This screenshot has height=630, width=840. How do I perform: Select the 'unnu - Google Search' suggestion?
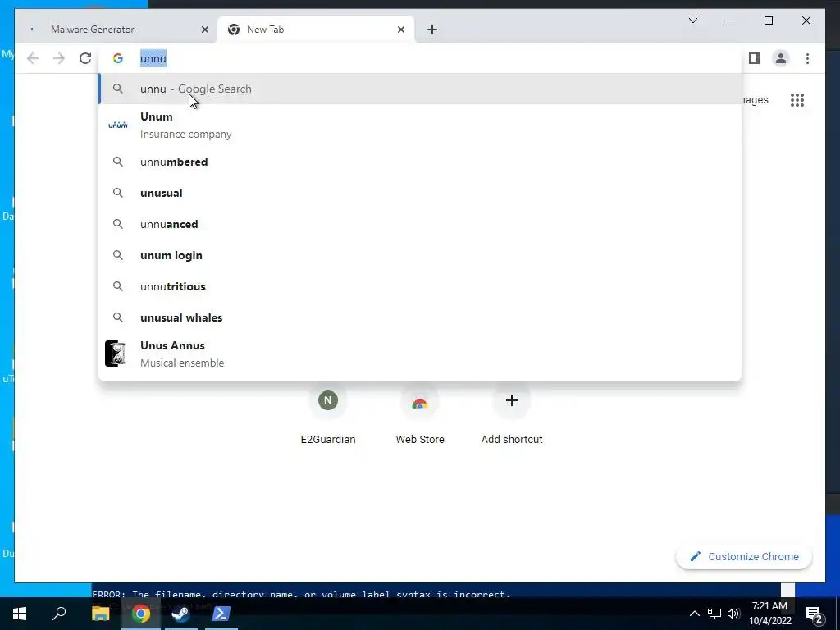point(420,89)
